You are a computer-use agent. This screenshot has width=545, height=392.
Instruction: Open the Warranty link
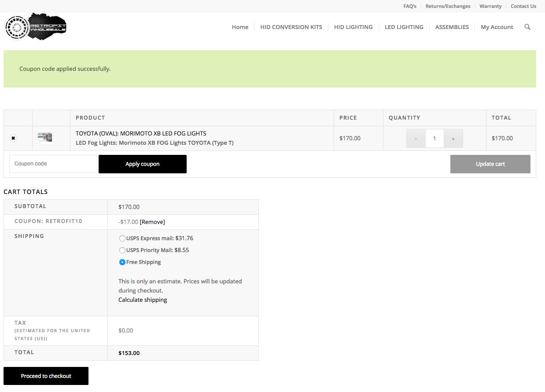490,6
